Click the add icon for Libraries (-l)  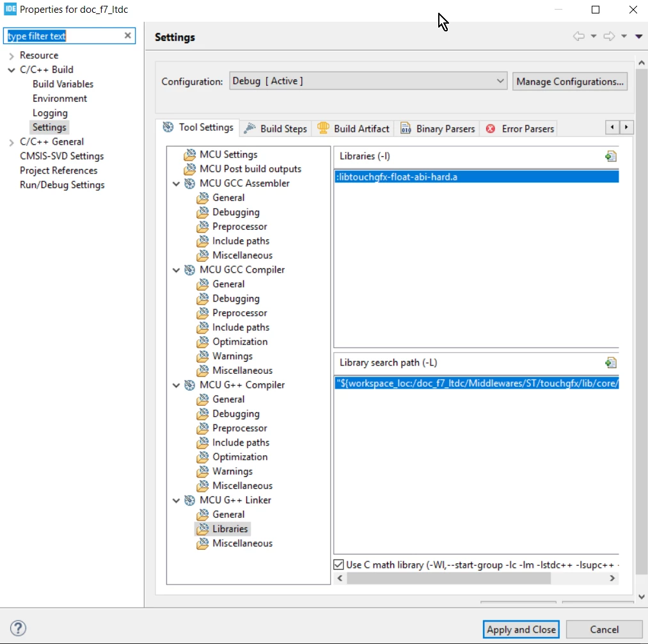(610, 156)
